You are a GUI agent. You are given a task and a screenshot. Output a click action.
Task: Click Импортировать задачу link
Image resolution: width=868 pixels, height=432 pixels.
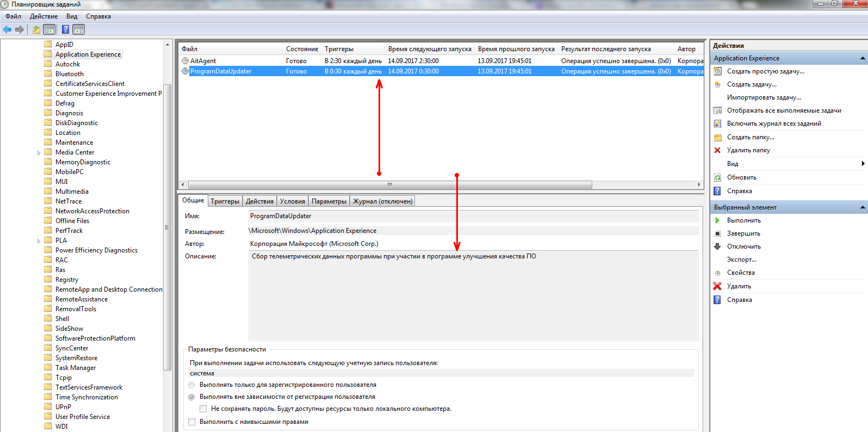click(764, 97)
